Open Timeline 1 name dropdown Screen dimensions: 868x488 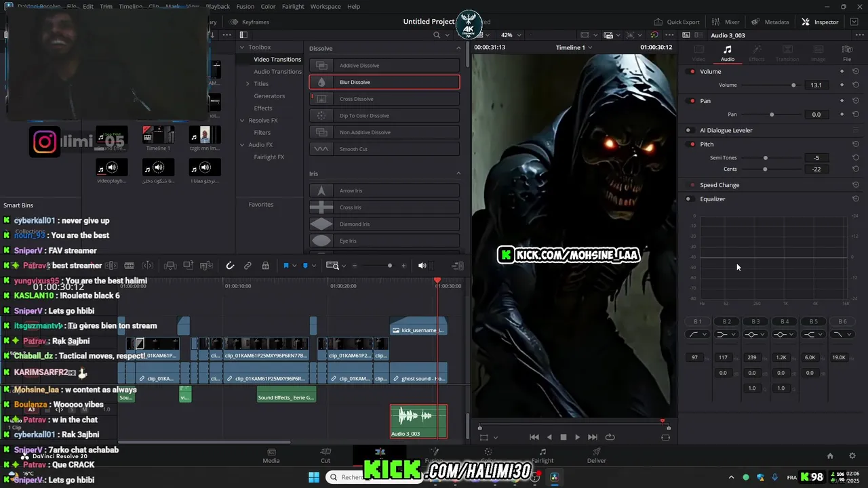point(574,47)
